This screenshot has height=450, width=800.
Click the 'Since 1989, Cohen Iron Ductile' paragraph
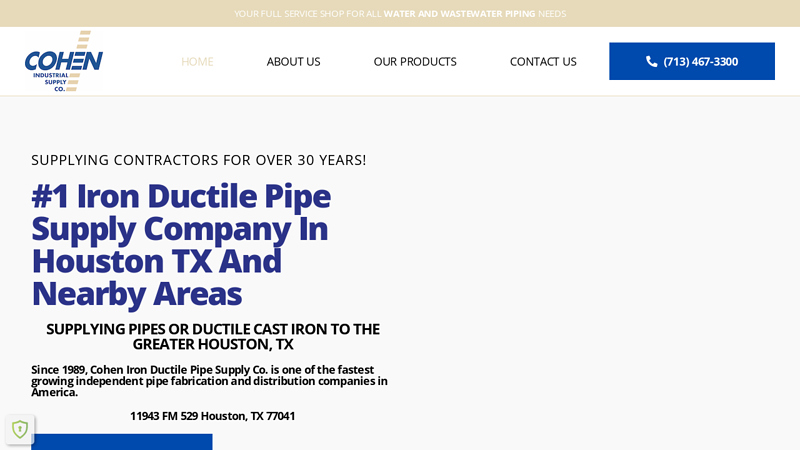pos(209,381)
